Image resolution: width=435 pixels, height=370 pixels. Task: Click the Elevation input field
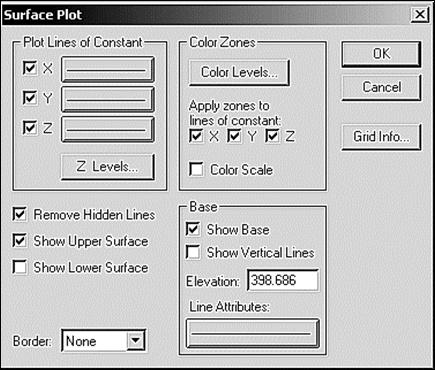pos(283,280)
